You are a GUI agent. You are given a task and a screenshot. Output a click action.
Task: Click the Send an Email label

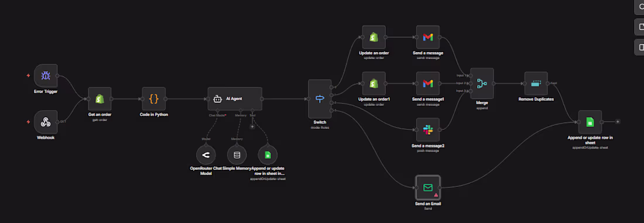pyautogui.click(x=427, y=203)
